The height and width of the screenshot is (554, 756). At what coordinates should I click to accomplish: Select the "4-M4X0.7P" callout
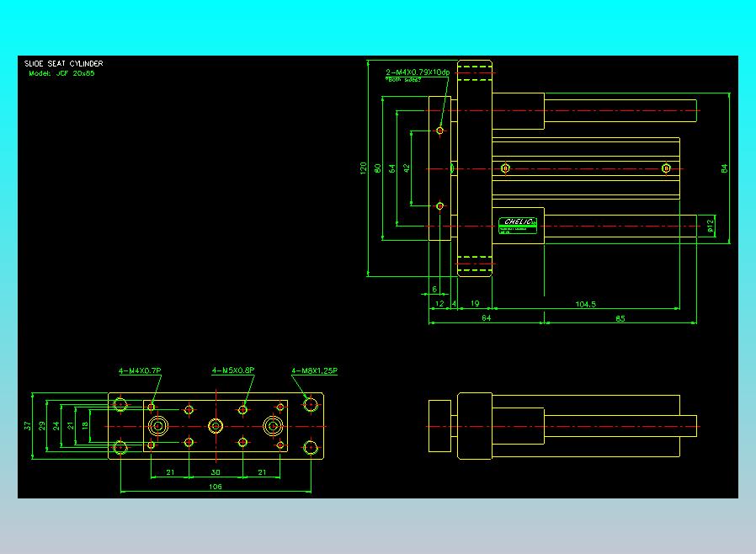(x=140, y=370)
